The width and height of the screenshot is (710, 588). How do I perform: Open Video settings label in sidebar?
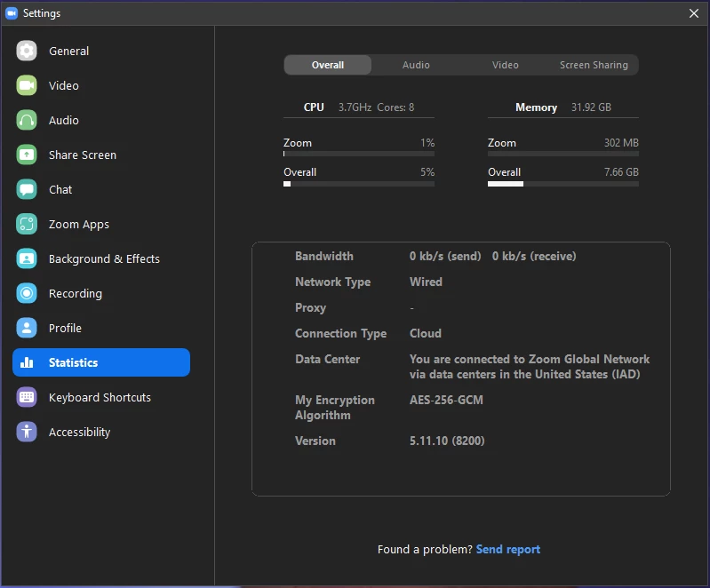tap(64, 85)
